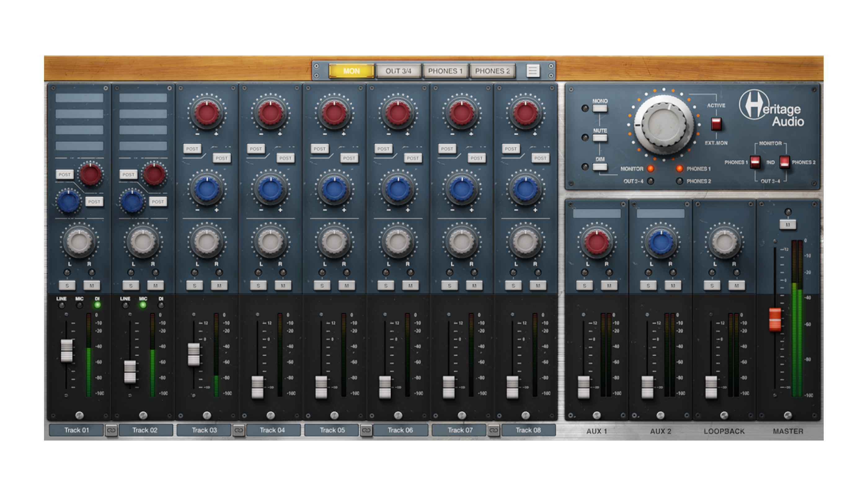Mute the LOOPBACK channel
This screenshot has width=868, height=496.
tap(737, 286)
